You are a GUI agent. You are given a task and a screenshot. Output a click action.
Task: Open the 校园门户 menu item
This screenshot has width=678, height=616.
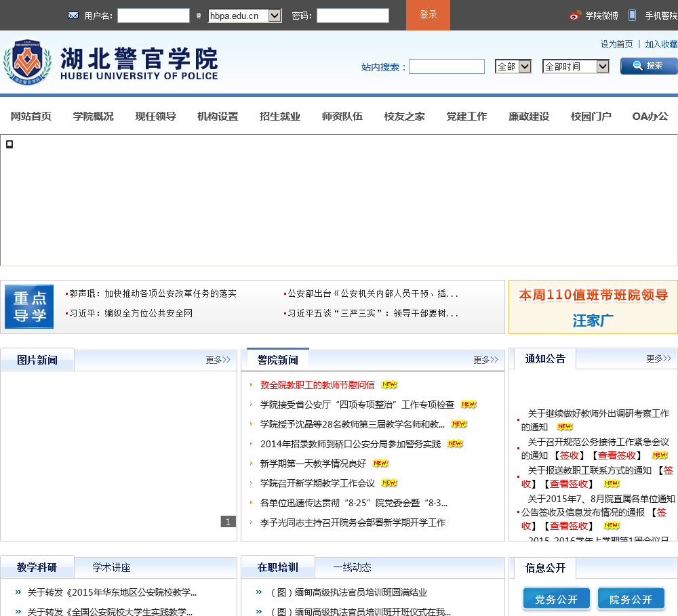[591, 117]
